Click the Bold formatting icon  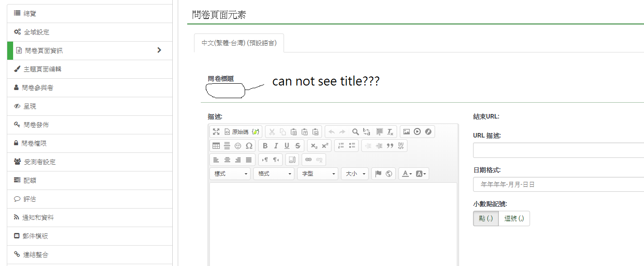tap(265, 146)
